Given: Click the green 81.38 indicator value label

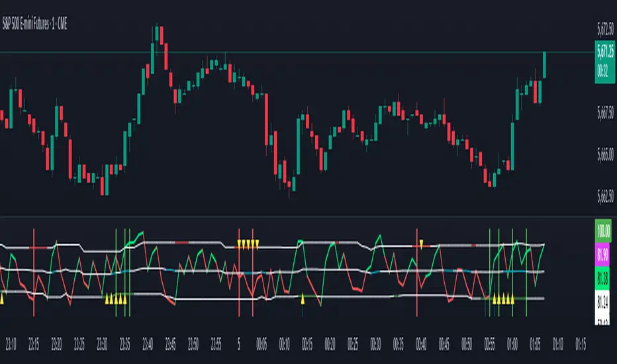Looking at the screenshot, I should [603, 279].
